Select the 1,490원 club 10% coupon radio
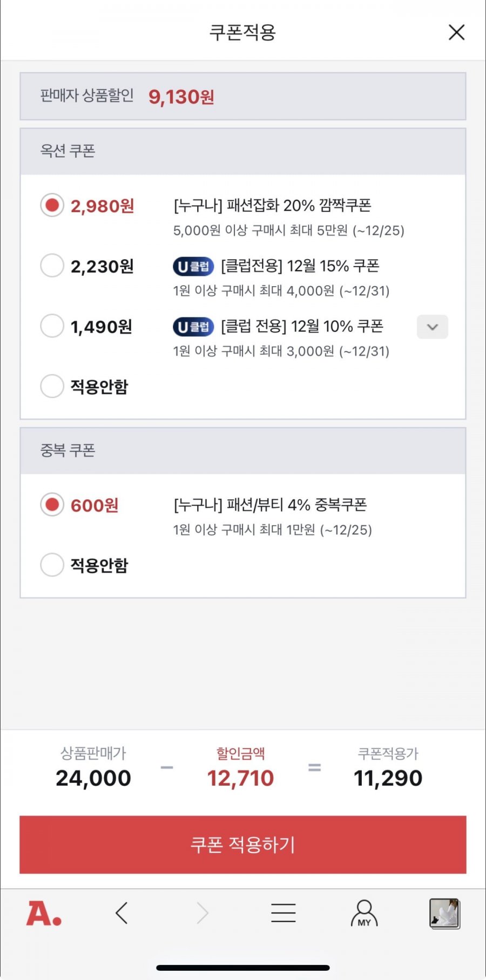Viewport: 486px width, 980px height. (52, 326)
